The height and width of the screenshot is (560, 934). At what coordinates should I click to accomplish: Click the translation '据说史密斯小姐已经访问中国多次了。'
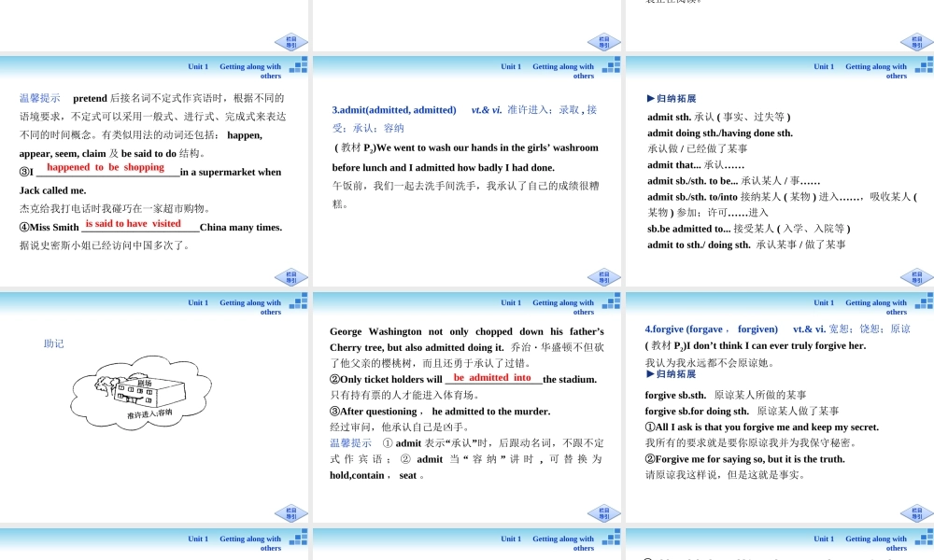click(x=105, y=245)
